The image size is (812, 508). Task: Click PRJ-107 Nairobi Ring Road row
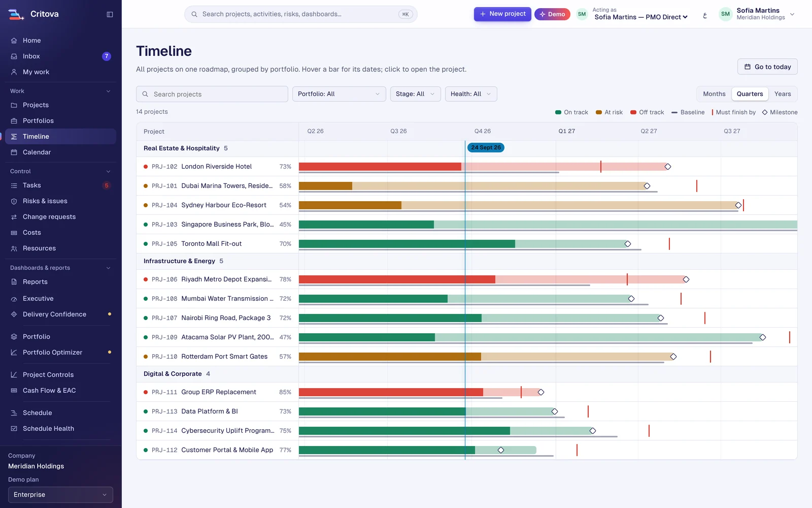pyautogui.click(x=217, y=318)
